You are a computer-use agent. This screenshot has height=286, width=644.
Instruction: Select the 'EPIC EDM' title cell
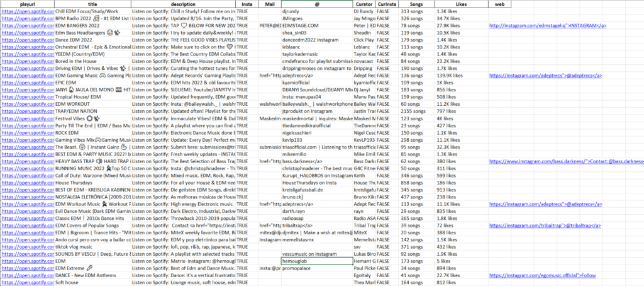pos(92,83)
